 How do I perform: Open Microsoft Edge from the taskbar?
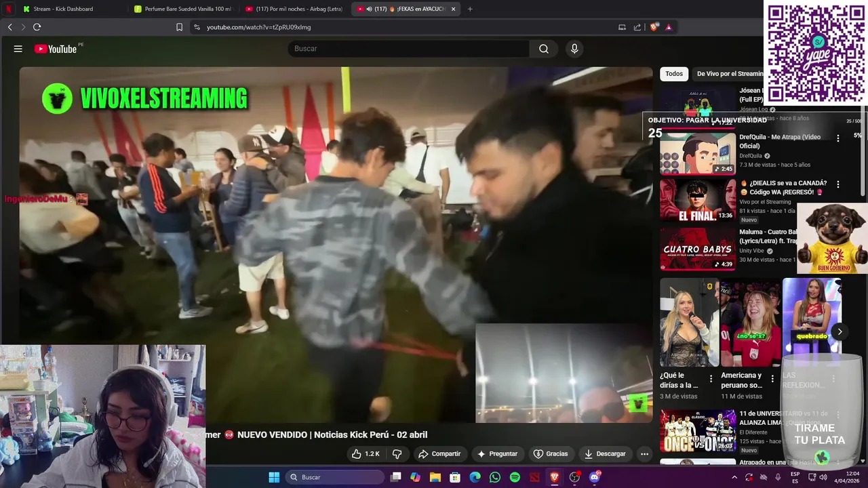[x=475, y=477]
